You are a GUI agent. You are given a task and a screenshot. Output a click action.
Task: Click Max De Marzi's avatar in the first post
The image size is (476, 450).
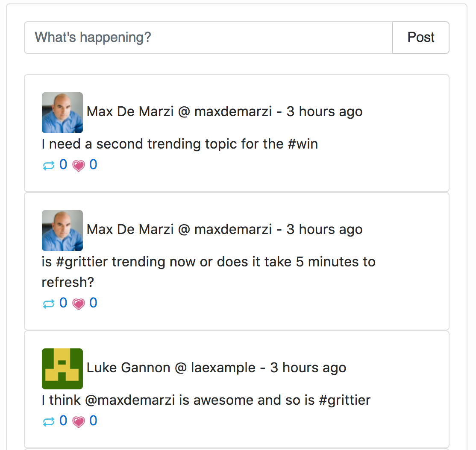tap(62, 113)
